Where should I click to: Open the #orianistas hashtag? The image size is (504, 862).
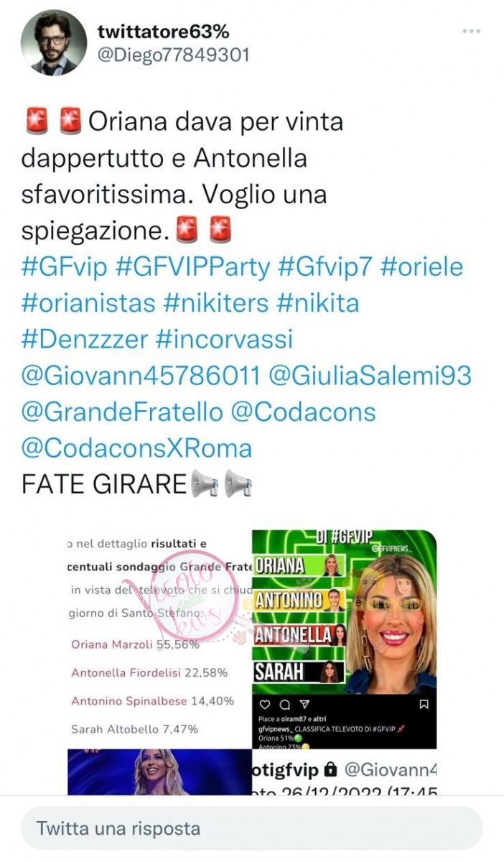coord(88,303)
